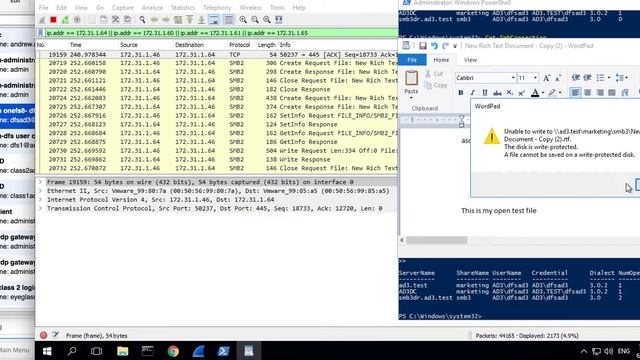This screenshot has height=360, width=640.
Task: Jump to the first packet
Action: pos(190,20)
